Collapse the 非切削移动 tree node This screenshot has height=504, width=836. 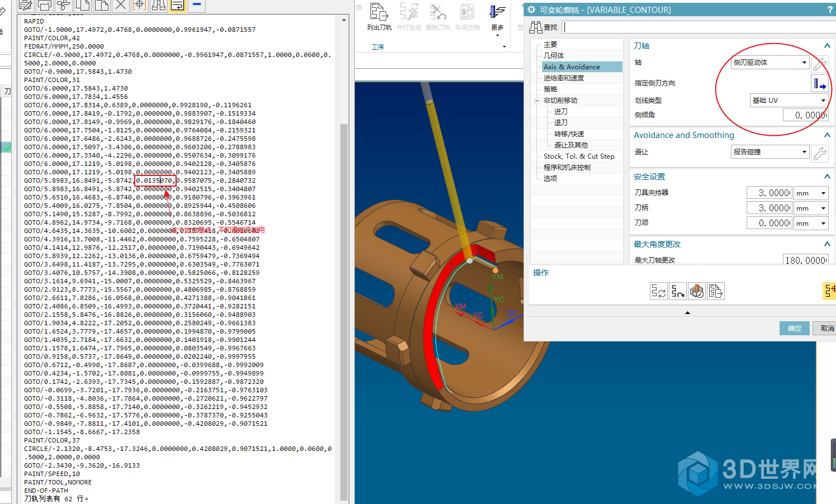tap(537, 101)
